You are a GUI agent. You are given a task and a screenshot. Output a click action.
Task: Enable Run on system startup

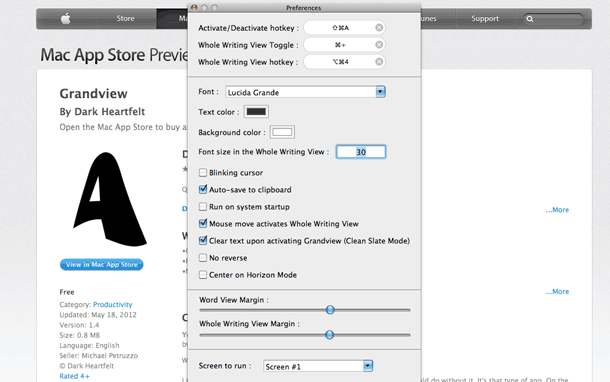coord(203,207)
